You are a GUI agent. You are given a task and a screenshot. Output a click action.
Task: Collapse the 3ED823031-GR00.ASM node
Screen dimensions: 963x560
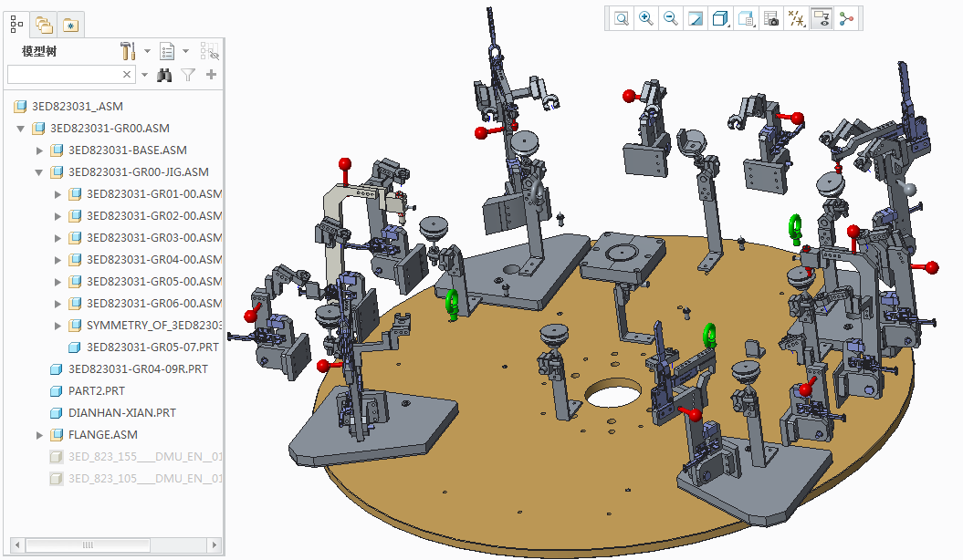click(20, 129)
